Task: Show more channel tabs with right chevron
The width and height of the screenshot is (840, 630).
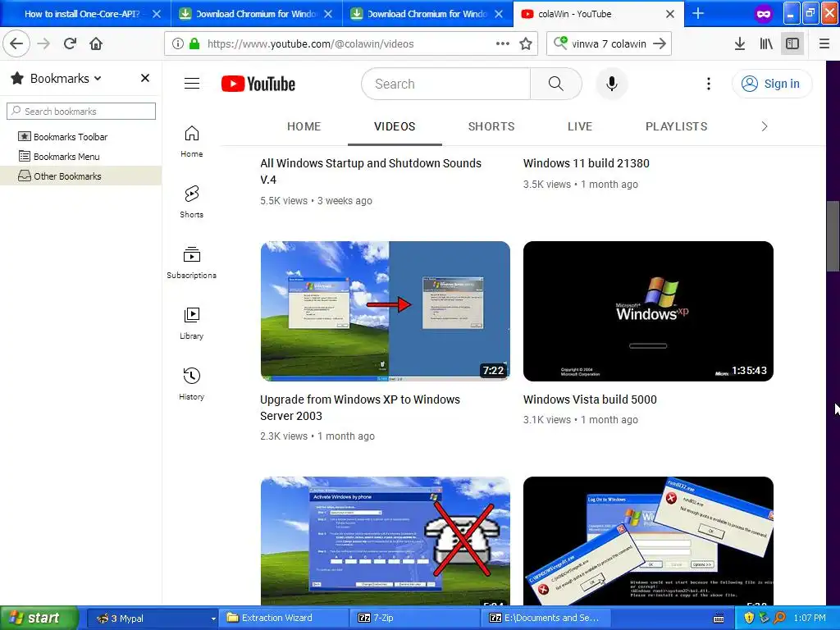Action: (x=765, y=126)
